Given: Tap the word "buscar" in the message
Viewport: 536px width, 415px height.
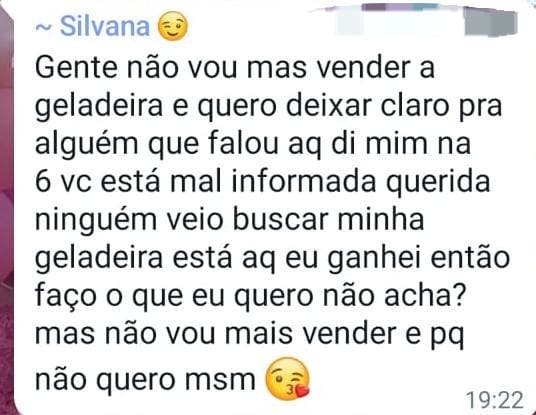Looking at the screenshot, I should pyautogui.click(x=280, y=219).
